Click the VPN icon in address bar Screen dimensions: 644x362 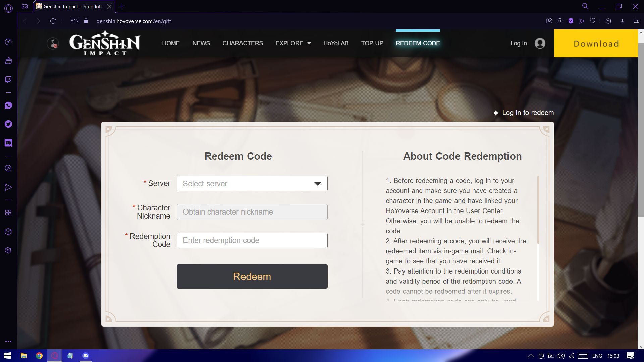75,21
